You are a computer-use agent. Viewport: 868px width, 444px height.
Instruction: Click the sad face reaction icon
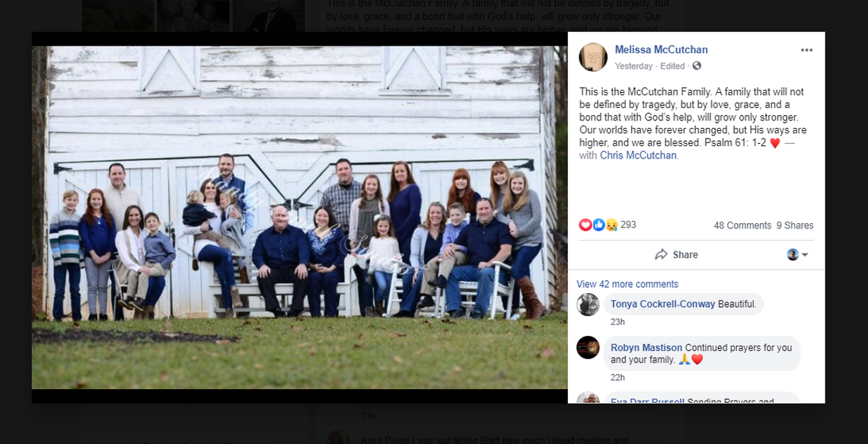coord(611,225)
